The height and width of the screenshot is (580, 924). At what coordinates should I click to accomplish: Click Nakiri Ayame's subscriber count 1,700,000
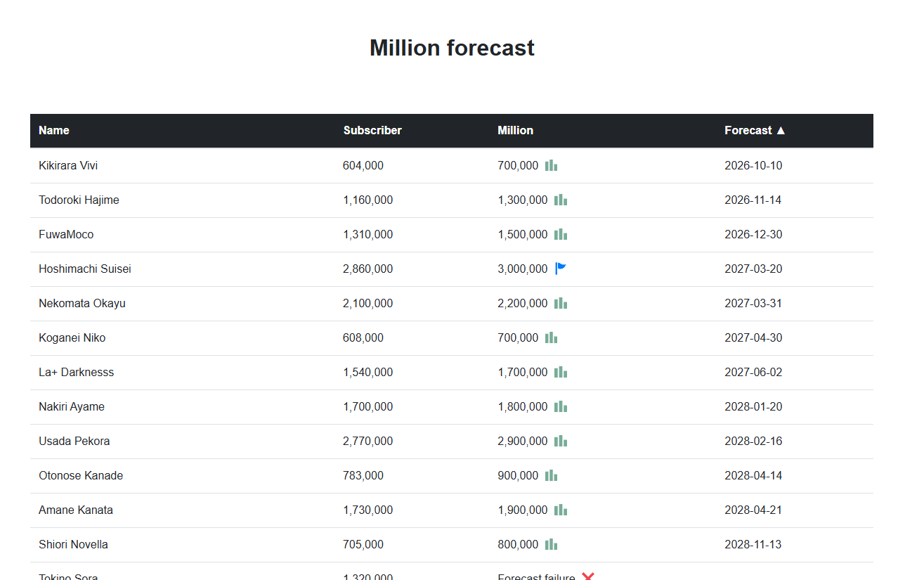pos(368,407)
